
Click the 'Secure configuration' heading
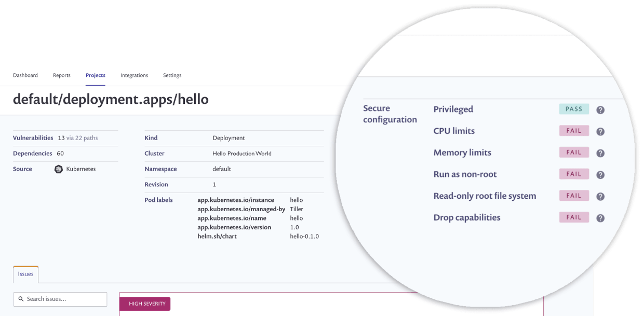[390, 114]
